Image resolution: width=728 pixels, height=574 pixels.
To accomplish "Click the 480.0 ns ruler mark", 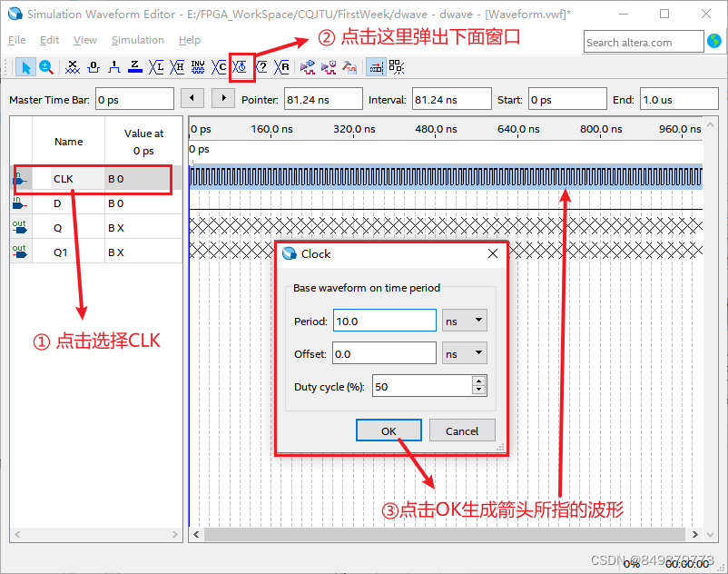I will (436, 129).
